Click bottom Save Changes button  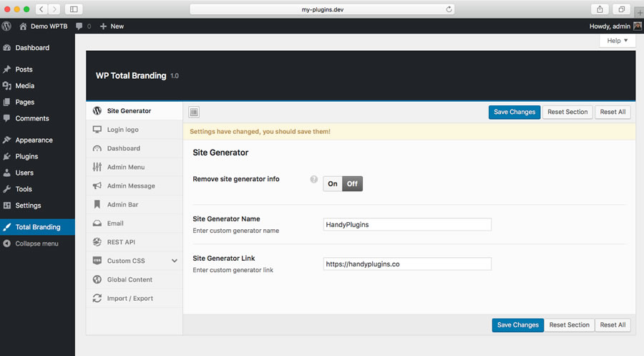point(518,324)
